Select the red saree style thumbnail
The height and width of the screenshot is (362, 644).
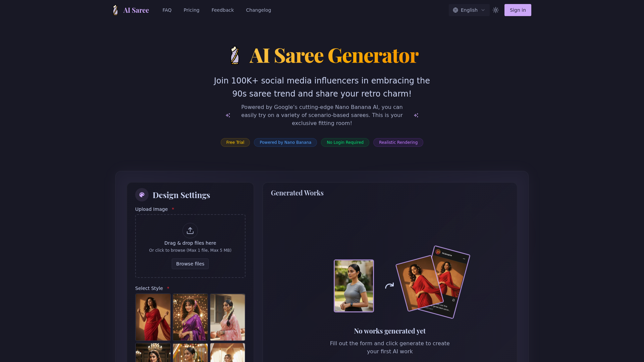click(153, 317)
